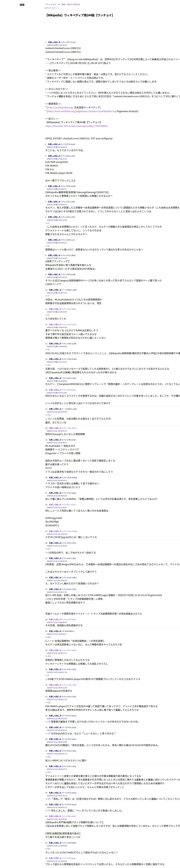This screenshot has width=180, height=868.
Task: Click poster name of post 22
Action: pos(55,505)
